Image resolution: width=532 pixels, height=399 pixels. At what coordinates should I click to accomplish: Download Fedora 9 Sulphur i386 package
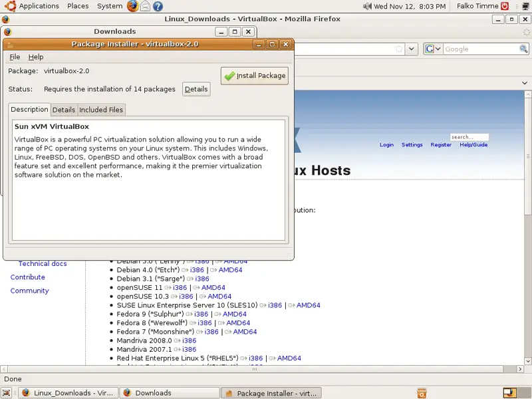(201, 314)
